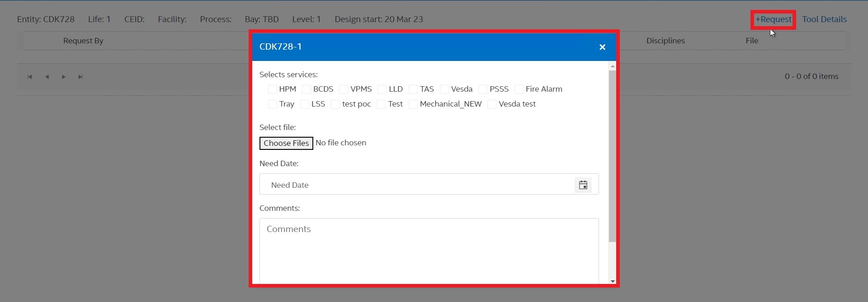Go to first page of the grid
Screen dimensions: 868x302
(30, 77)
